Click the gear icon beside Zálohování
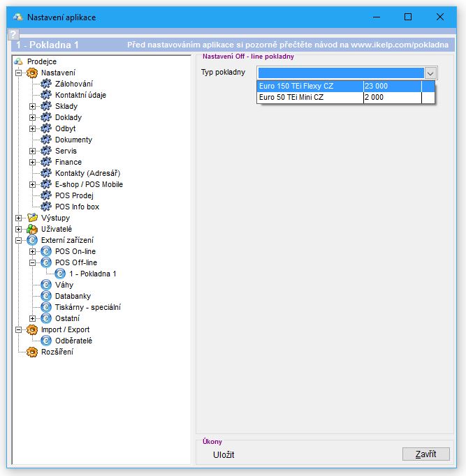This screenshot has height=476, width=466. point(46,84)
